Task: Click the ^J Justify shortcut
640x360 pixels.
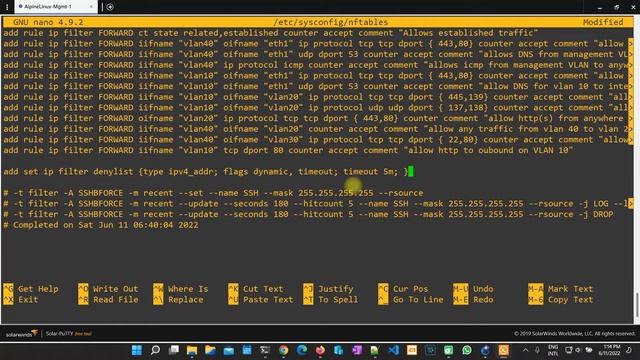Action: (329, 289)
